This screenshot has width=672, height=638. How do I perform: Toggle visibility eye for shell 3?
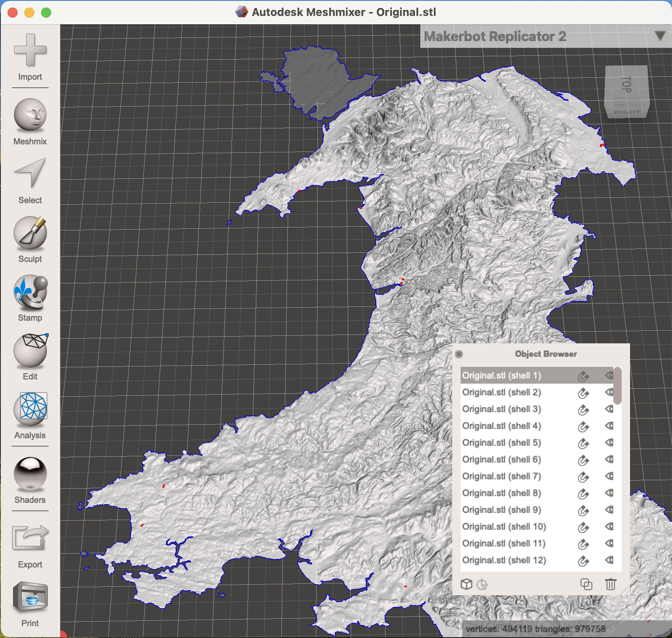(609, 409)
